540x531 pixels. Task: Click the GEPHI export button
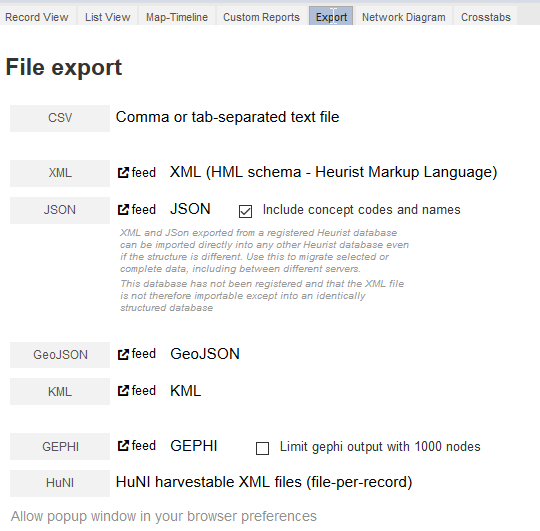[60, 447]
